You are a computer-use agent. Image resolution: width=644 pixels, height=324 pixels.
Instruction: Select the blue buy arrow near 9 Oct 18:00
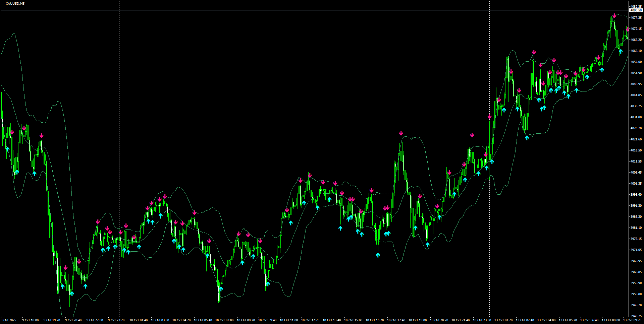(x=35, y=174)
